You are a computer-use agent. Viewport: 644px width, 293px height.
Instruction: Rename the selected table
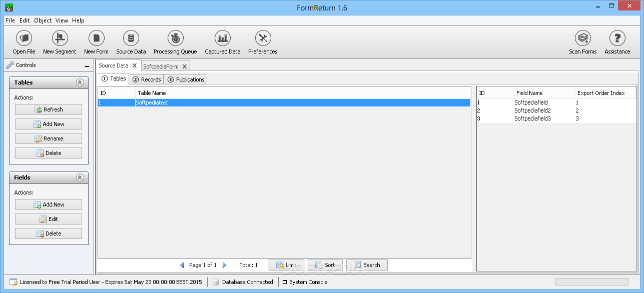[49, 138]
